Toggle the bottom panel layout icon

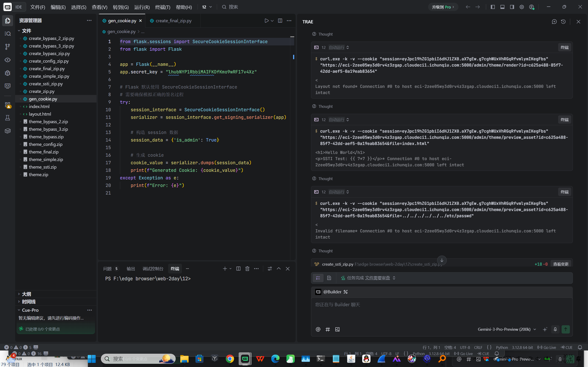click(502, 7)
